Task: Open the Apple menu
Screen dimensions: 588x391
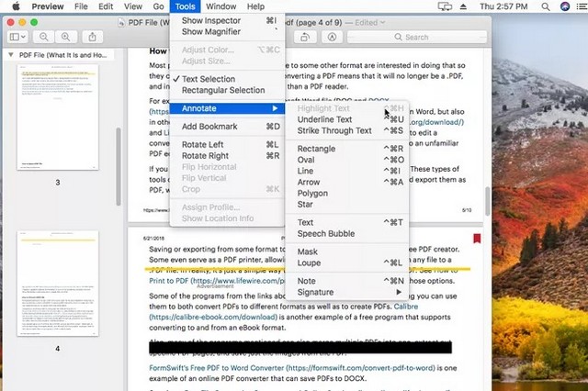Action: pyautogui.click(x=16, y=6)
